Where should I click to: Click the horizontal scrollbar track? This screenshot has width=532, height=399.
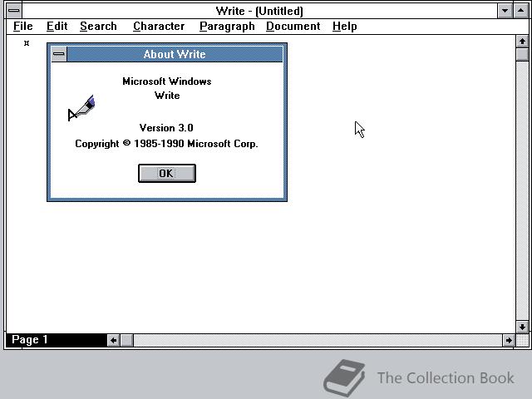[318, 340]
